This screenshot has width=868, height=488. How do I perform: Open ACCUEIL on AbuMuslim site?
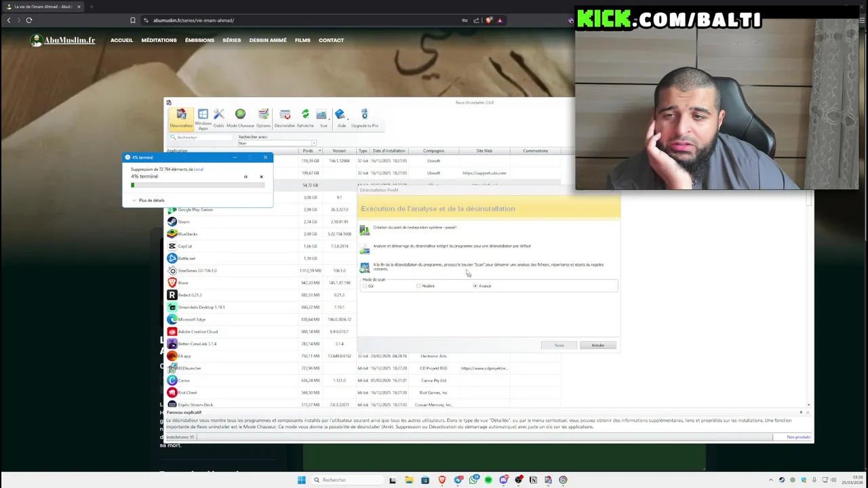[122, 40]
